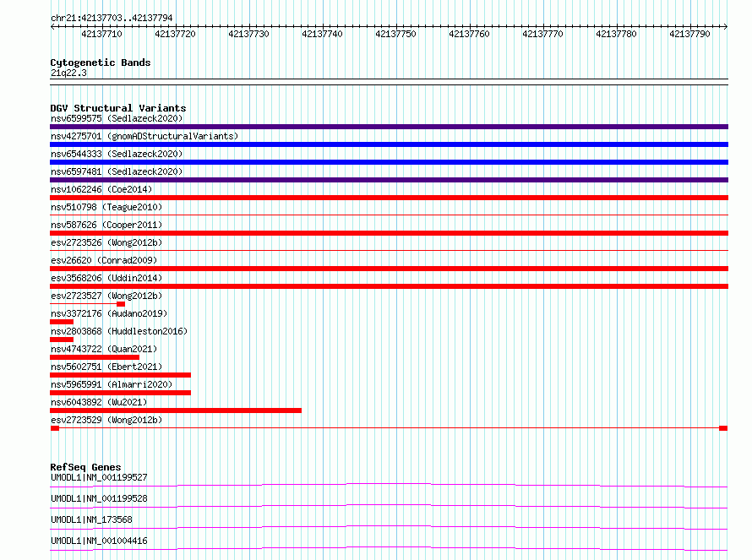The image size is (752, 560).
Task: Click ruler position 42137780
Action: (616, 34)
